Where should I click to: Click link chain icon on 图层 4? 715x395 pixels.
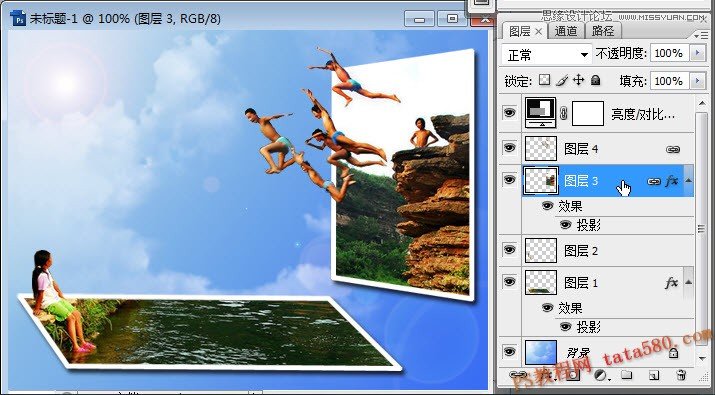(x=673, y=149)
